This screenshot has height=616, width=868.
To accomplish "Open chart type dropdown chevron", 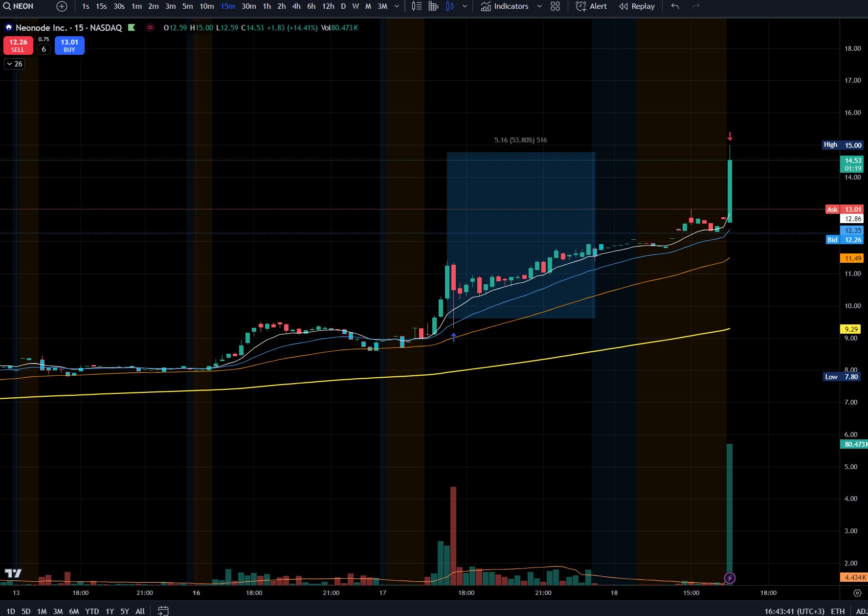I will coord(465,6).
